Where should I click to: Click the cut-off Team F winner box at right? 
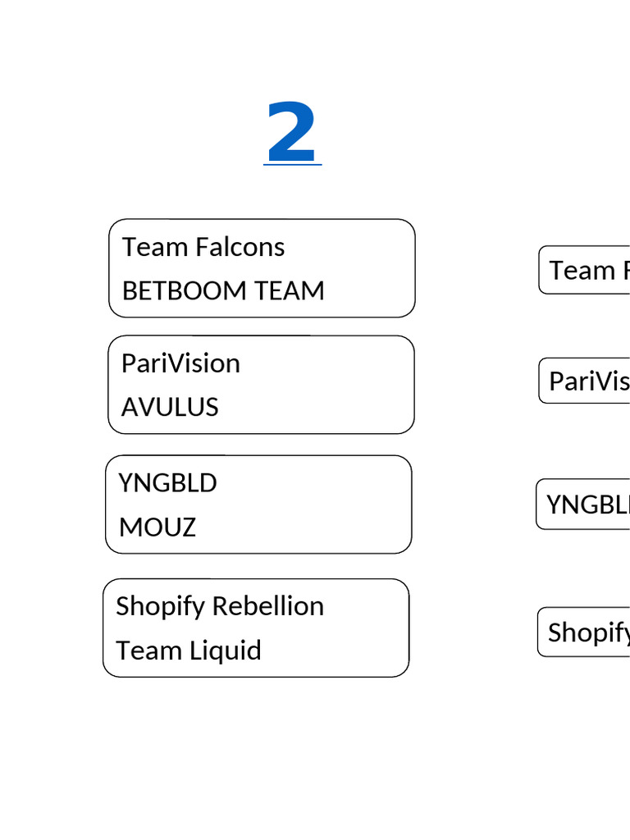pos(584,270)
